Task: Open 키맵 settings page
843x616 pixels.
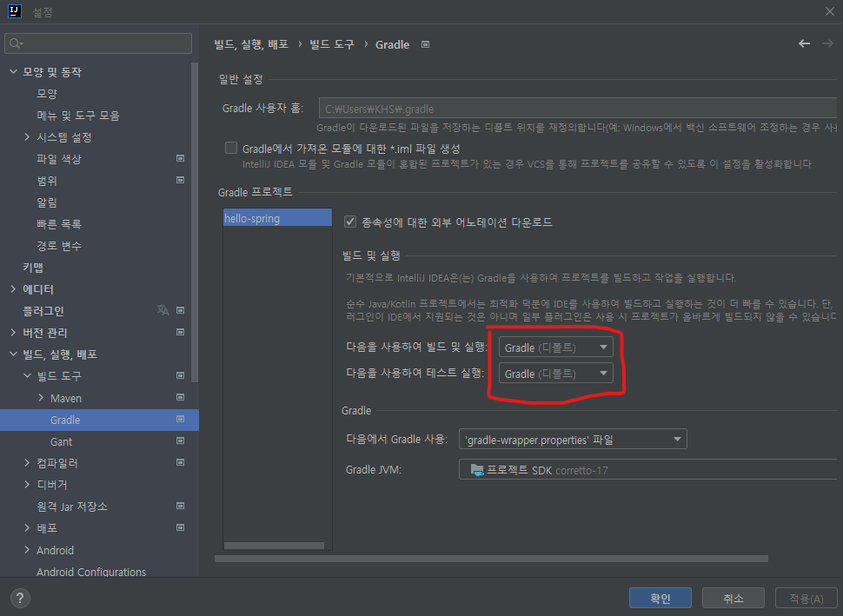Action: [x=33, y=267]
